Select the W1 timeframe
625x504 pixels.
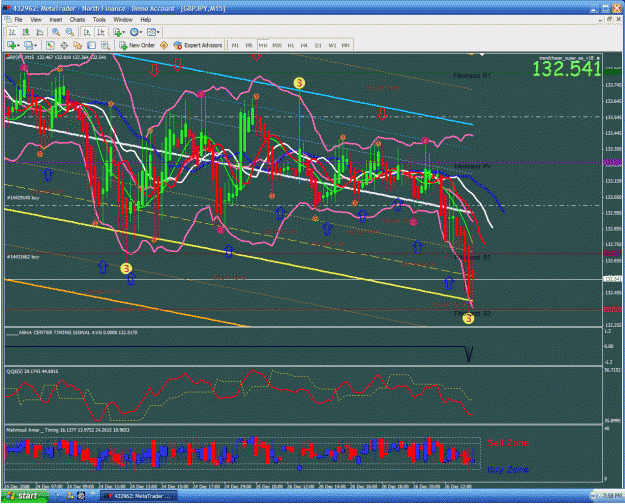pos(332,45)
